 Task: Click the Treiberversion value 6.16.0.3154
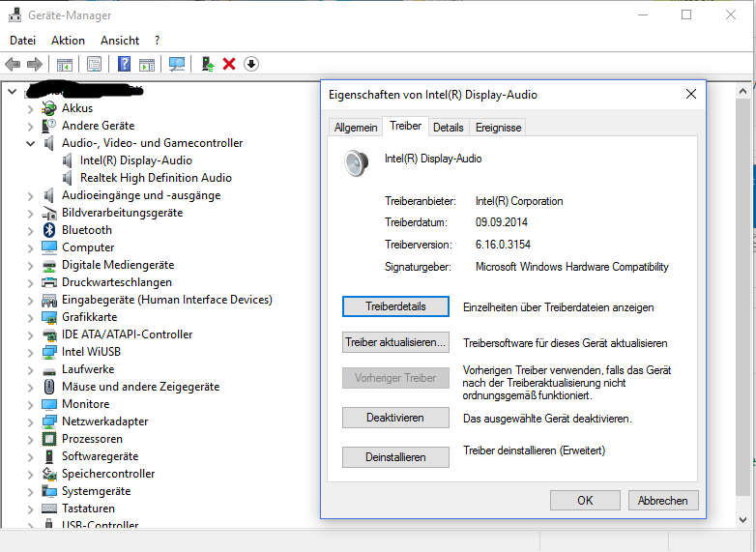(x=503, y=245)
